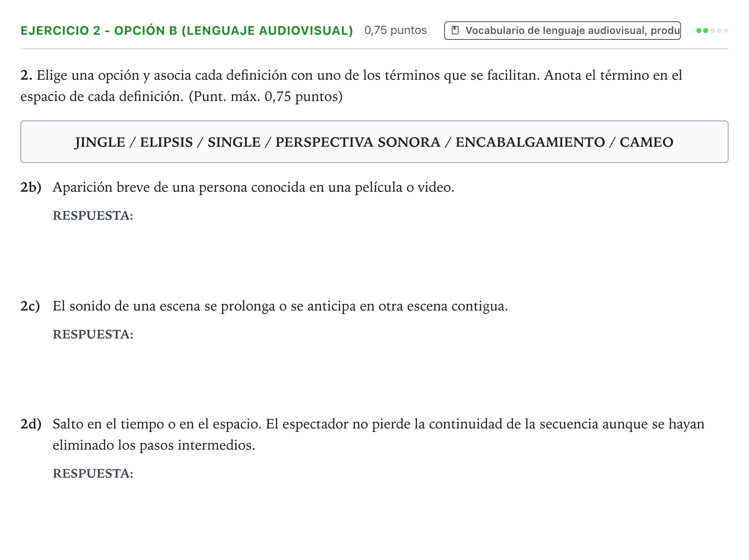Click the bookmark icon inside the Vocabulario tag

[455, 31]
